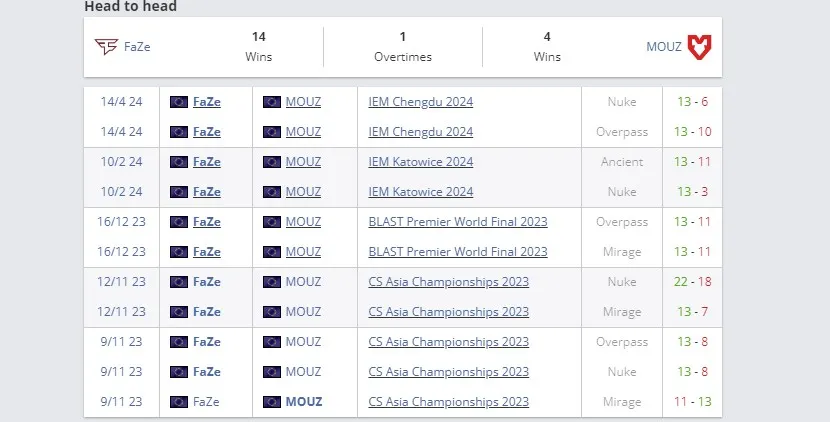Open MOUZ team link in header

click(x=664, y=47)
